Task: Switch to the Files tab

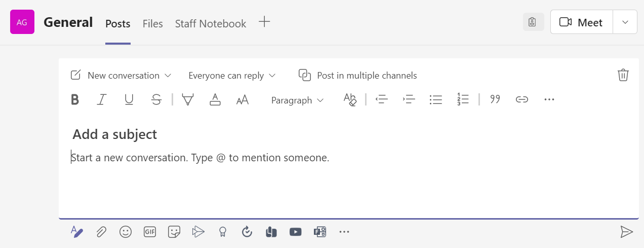Action: click(x=153, y=23)
